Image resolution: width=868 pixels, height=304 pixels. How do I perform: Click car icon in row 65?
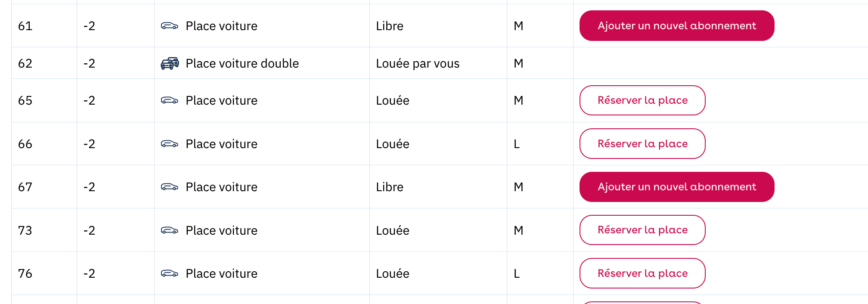170,100
